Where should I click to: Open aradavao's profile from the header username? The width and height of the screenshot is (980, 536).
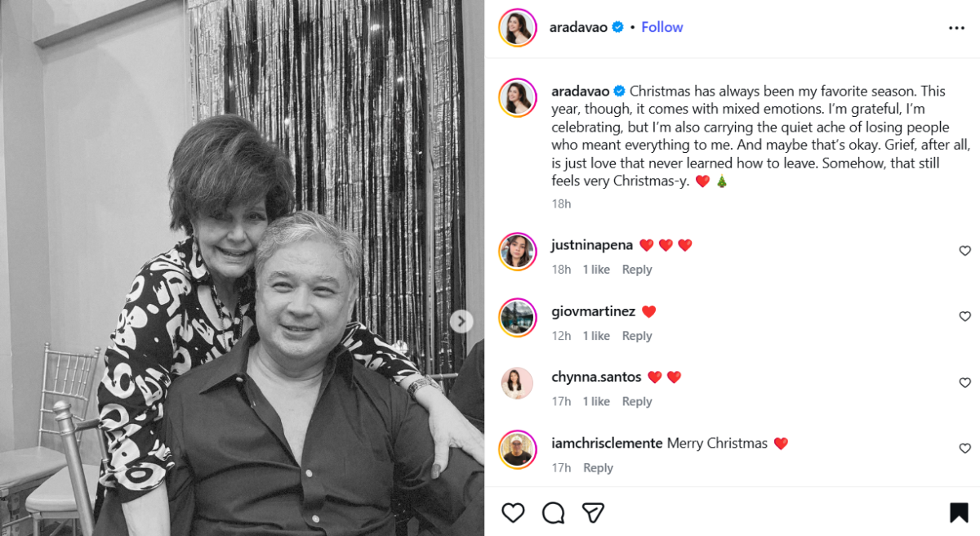click(577, 27)
